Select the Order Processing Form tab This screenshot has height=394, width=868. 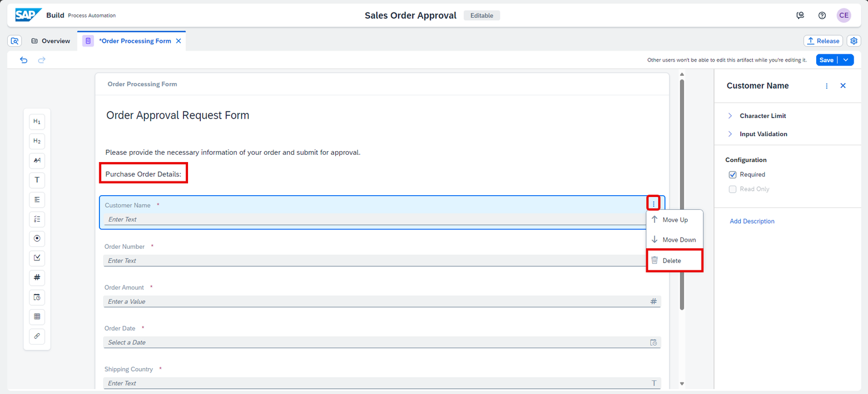131,41
